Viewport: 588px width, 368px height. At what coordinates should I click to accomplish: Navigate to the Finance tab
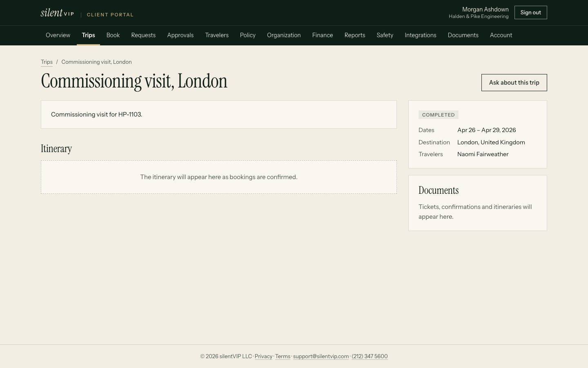pyautogui.click(x=323, y=35)
